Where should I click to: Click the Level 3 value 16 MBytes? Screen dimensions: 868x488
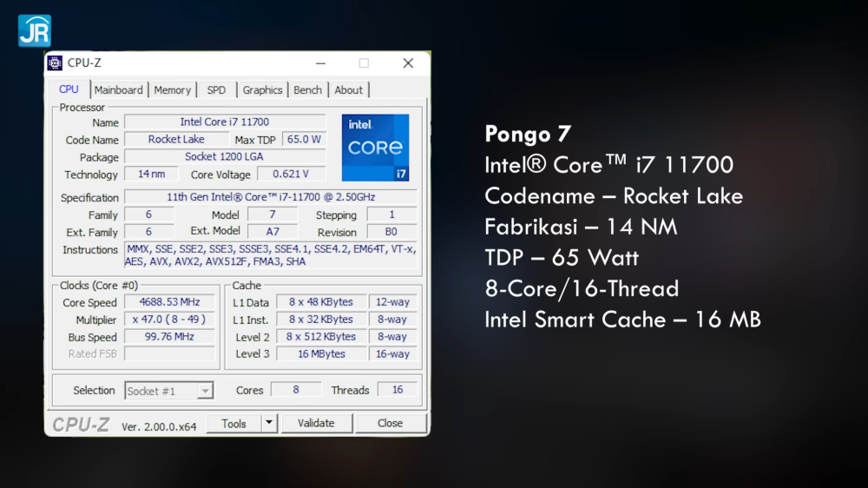[321, 353]
